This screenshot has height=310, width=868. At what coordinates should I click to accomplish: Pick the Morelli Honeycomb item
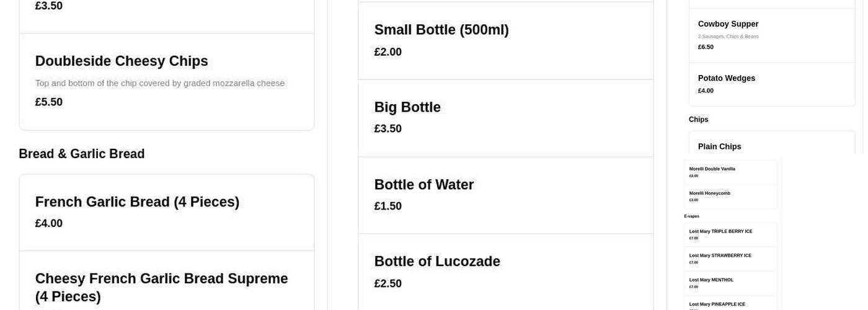click(x=730, y=196)
